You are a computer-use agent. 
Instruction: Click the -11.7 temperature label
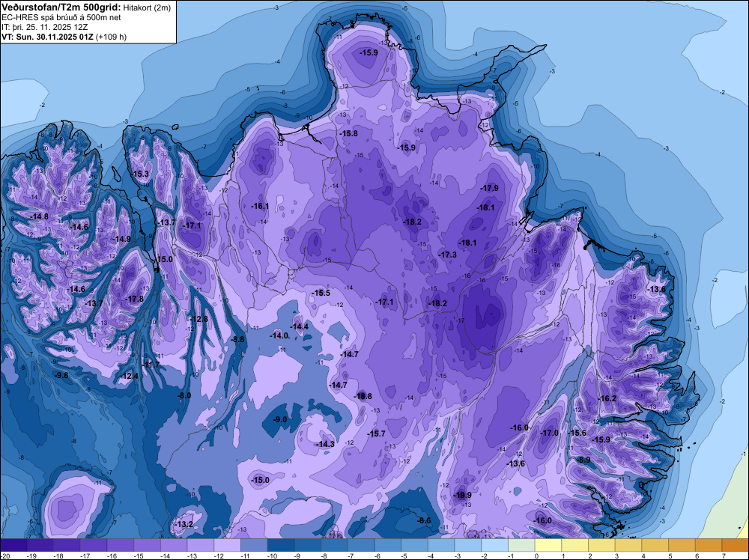tap(151, 365)
